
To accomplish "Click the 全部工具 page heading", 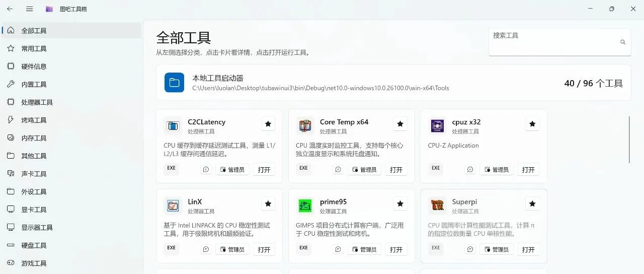I will pyautogui.click(x=184, y=38).
